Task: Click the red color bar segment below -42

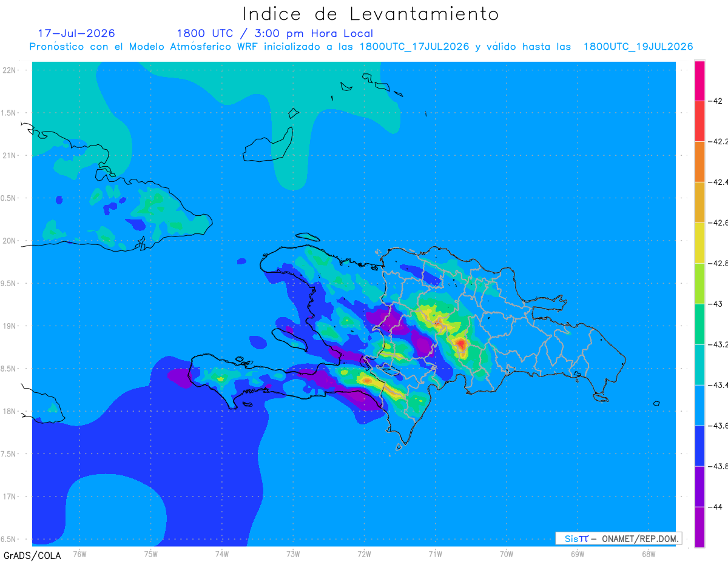Action: click(699, 121)
